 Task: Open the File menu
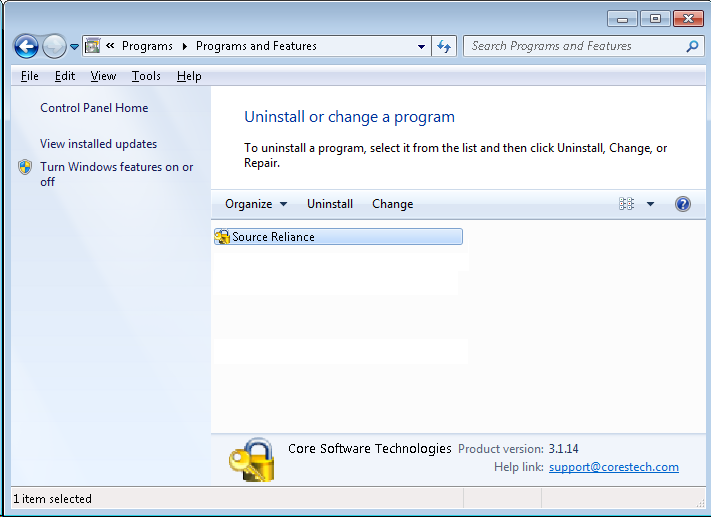tap(29, 76)
